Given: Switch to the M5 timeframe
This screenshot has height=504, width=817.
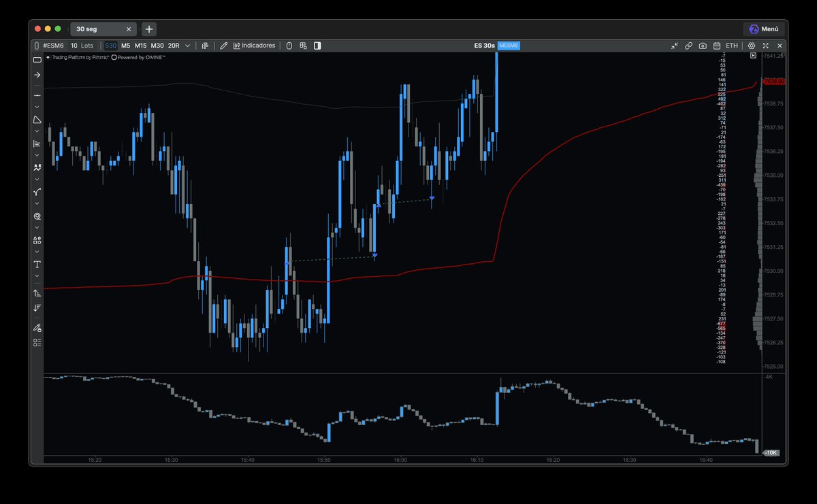Looking at the screenshot, I should pos(126,46).
